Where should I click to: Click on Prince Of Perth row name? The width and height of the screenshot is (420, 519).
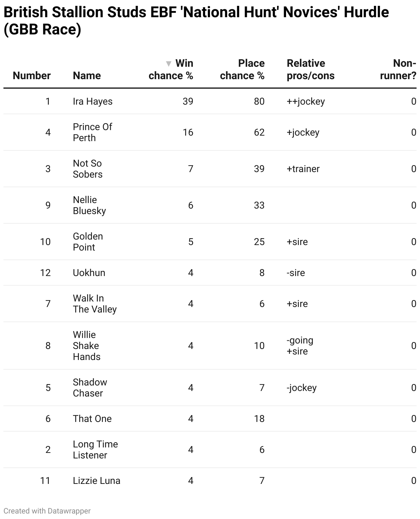click(92, 133)
